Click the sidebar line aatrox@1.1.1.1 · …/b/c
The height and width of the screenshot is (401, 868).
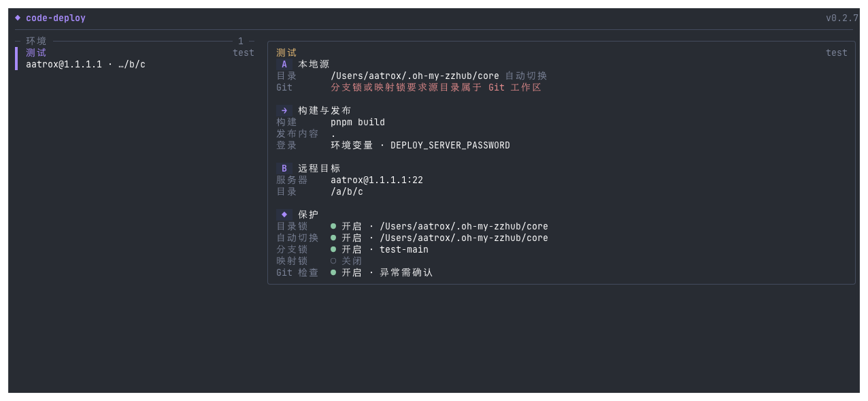(86, 64)
